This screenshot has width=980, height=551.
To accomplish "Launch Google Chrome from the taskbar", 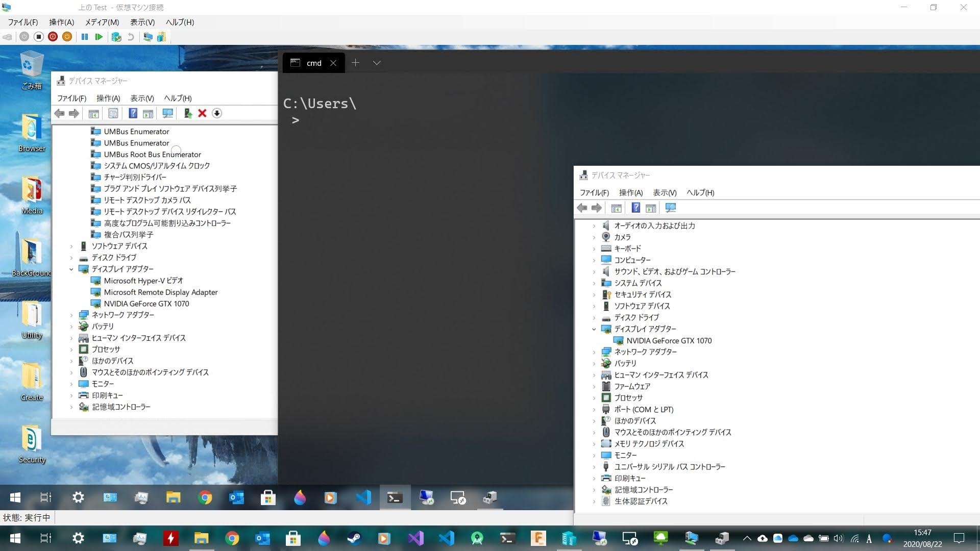I will tap(205, 497).
